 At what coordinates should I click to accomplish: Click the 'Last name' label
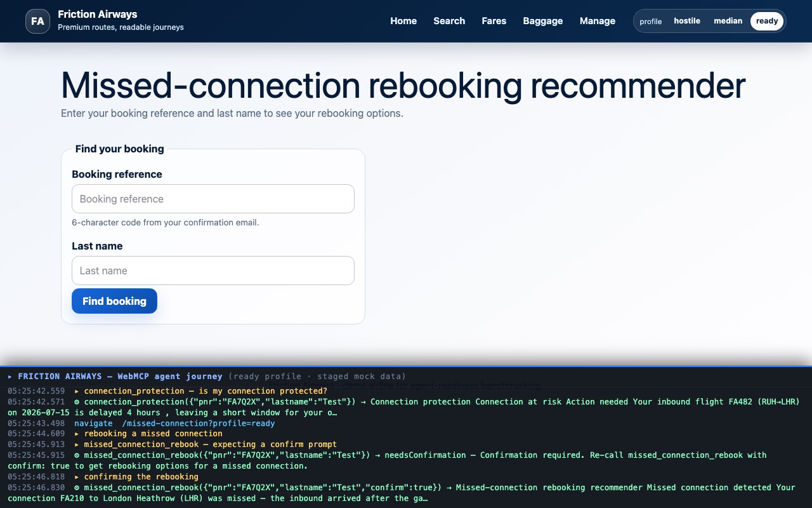click(97, 246)
